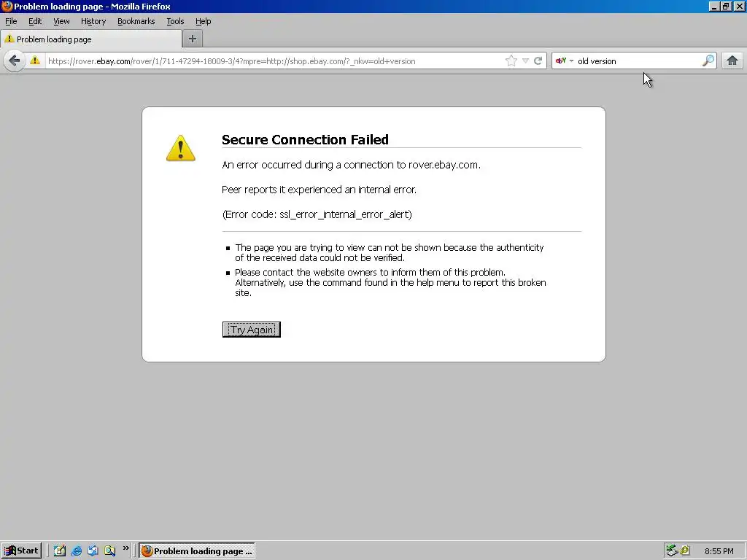The width and height of the screenshot is (747, 560).
Task: Restore down the Firefox window
Action: [x=726, y=6]
